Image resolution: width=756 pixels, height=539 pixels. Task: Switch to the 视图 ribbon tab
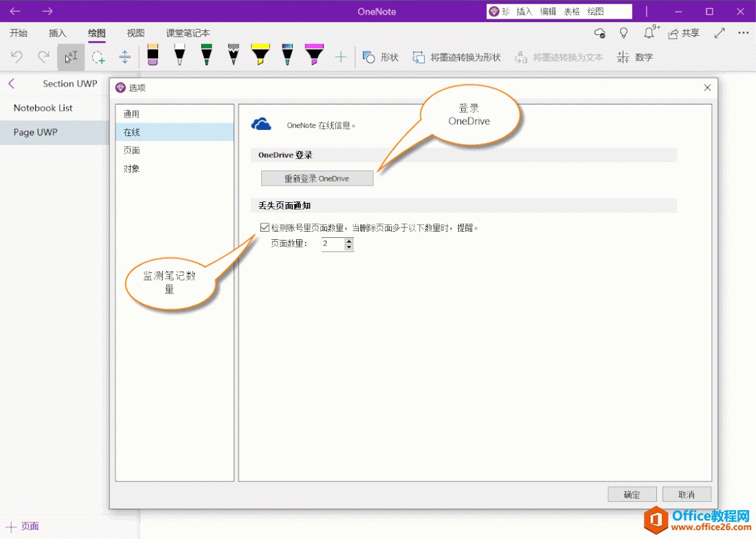click(x=135, y=32)
